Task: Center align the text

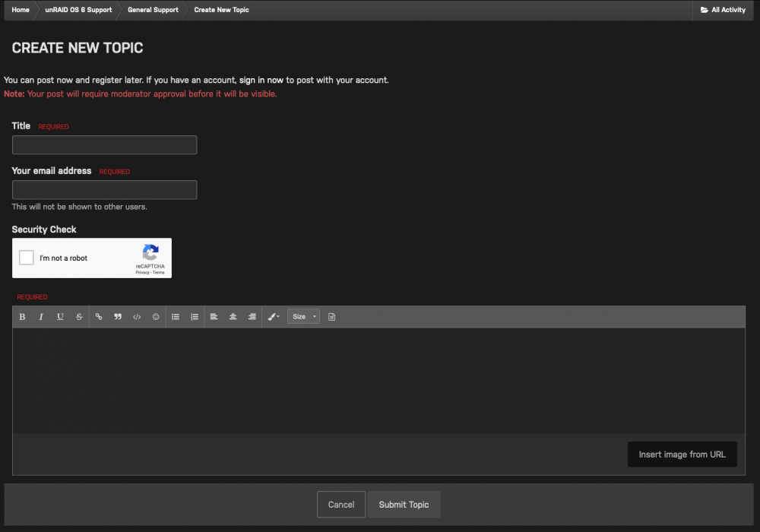Action: (233, 317)
